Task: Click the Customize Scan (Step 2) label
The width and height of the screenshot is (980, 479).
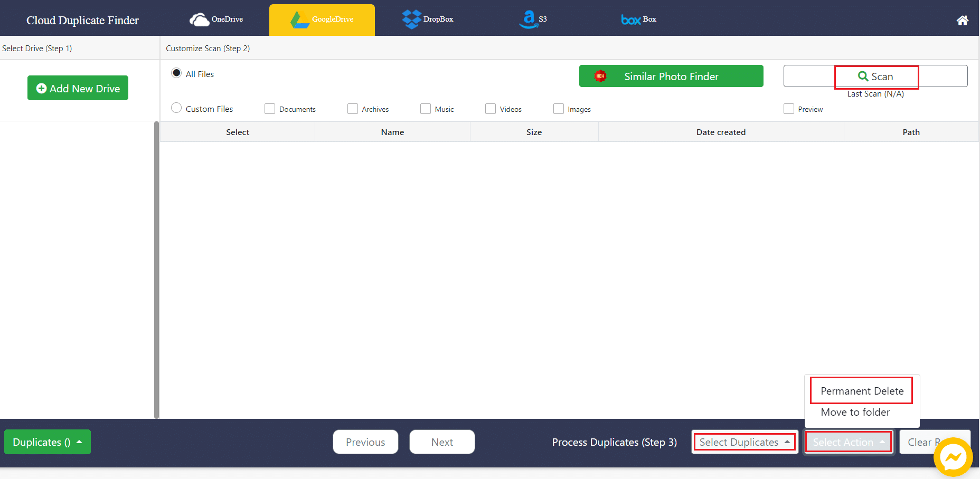Action: point(208,48)
